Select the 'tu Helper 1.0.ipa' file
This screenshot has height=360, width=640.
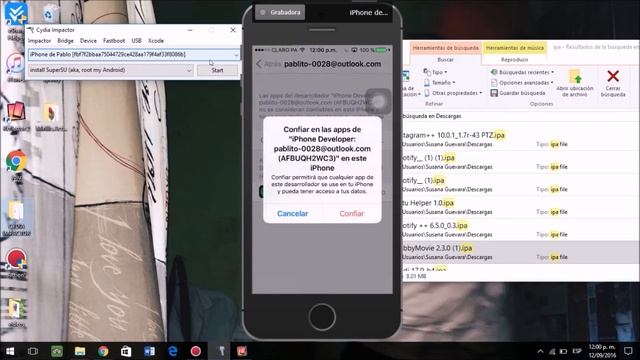tap(521, 207)
